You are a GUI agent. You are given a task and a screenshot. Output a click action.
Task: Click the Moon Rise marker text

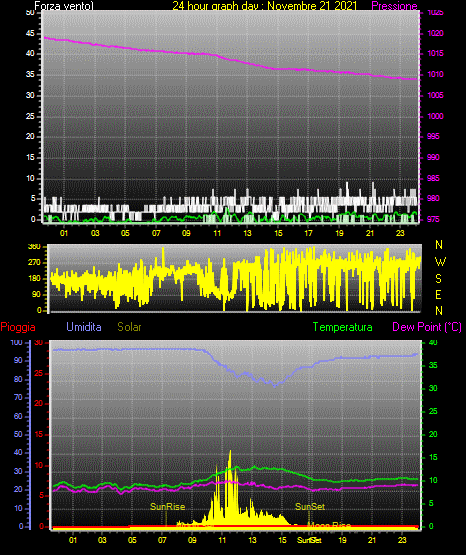click(x=329, y=525)
